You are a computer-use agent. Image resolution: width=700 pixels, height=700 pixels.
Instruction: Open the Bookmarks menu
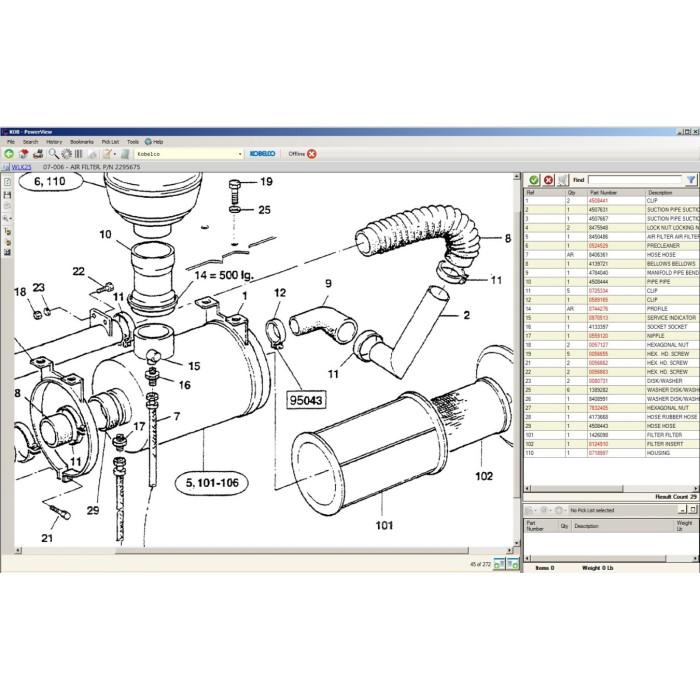tap(82, 142)
